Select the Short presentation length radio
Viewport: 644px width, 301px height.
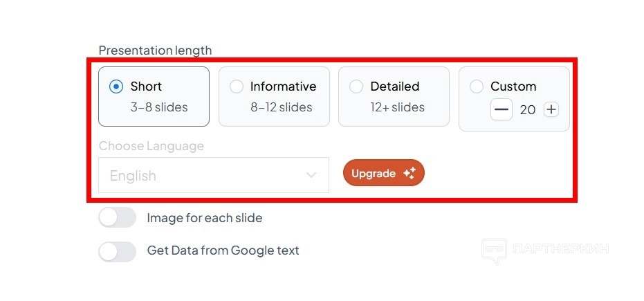pos(116,86)
